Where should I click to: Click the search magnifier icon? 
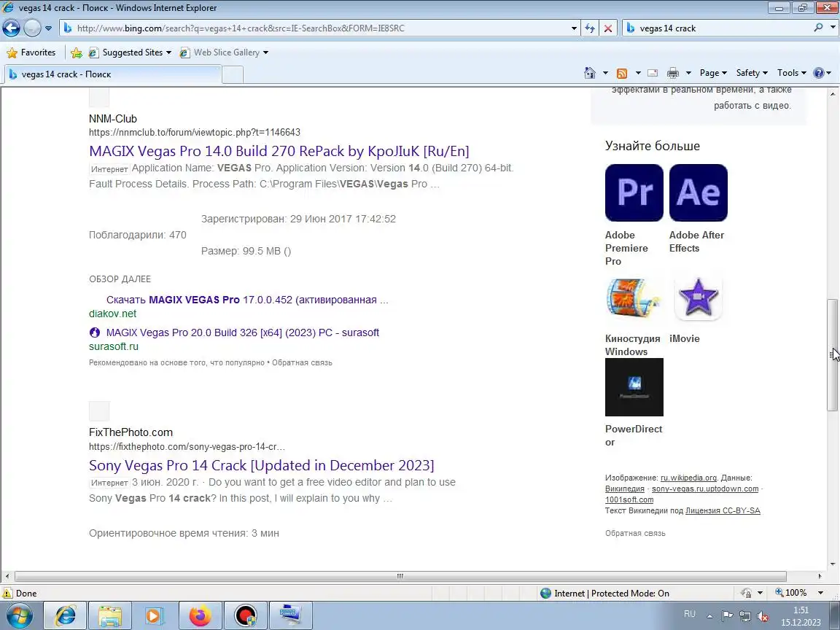(818, 27)
